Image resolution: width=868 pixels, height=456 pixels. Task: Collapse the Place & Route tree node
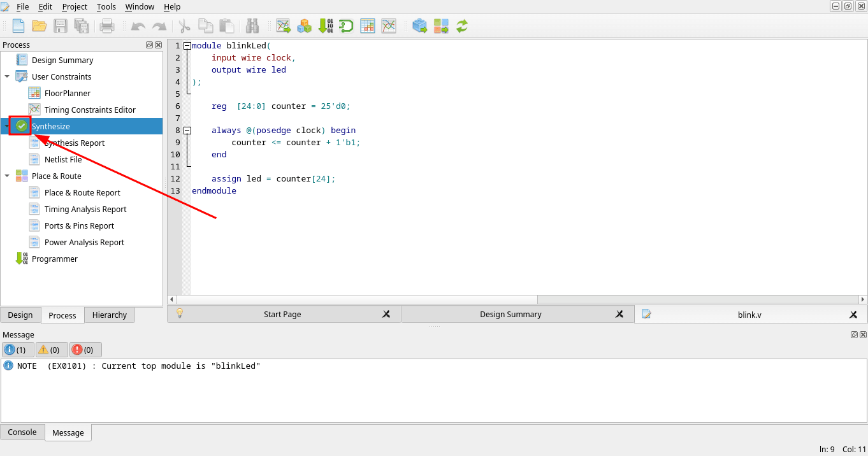coord(7,176)
